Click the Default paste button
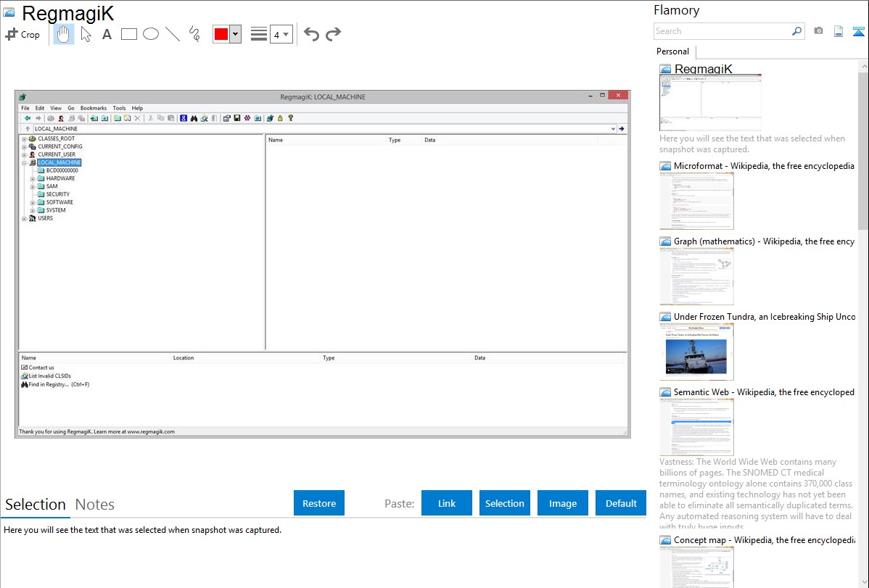This screenshot has width=869, height=588. click(x=621, y=503)
